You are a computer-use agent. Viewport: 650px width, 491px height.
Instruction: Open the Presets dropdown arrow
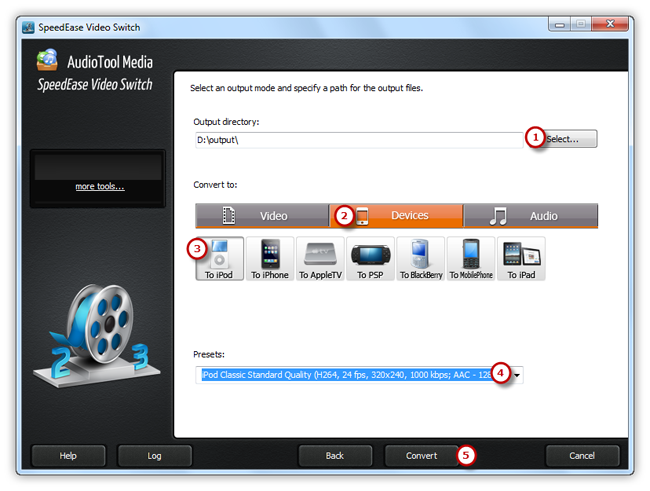[517, 375]
